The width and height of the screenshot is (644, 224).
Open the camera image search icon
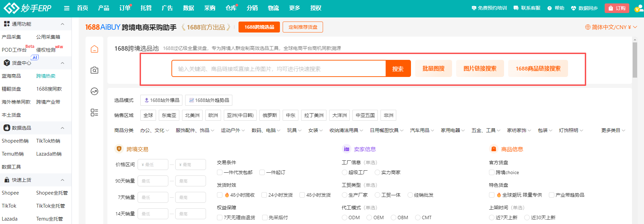coord(94,70)
